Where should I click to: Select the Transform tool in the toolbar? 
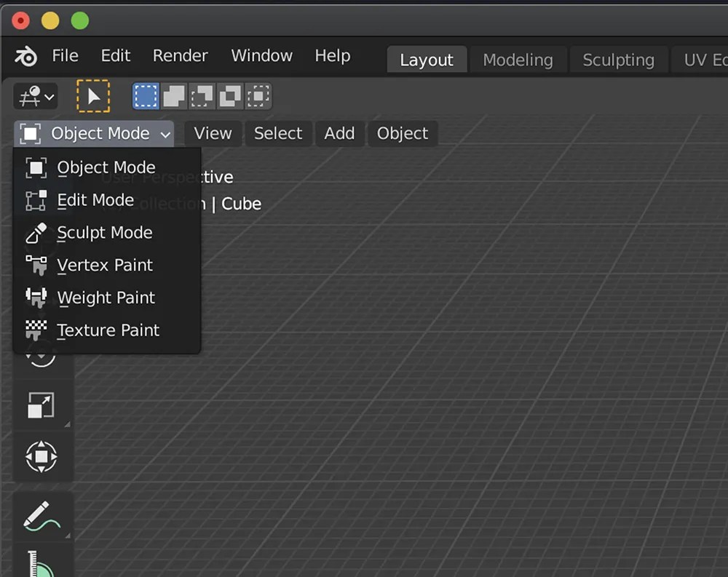(x=41, y=457)
